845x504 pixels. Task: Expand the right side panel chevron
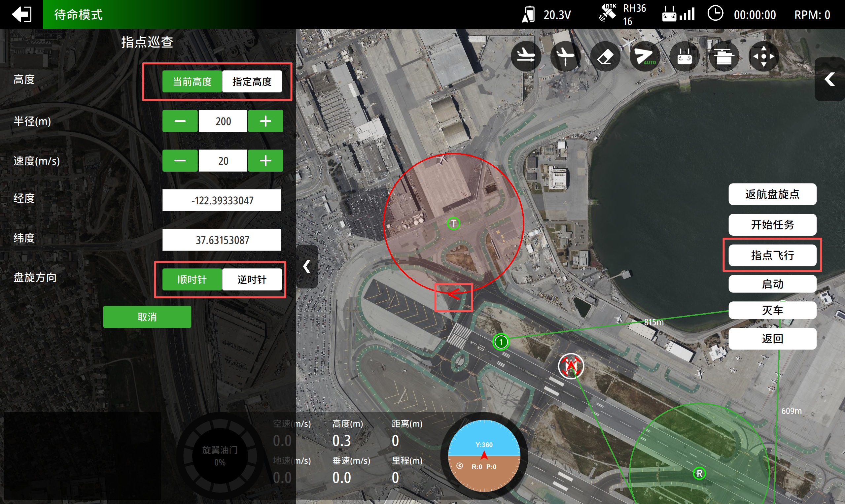coord(830,80)
